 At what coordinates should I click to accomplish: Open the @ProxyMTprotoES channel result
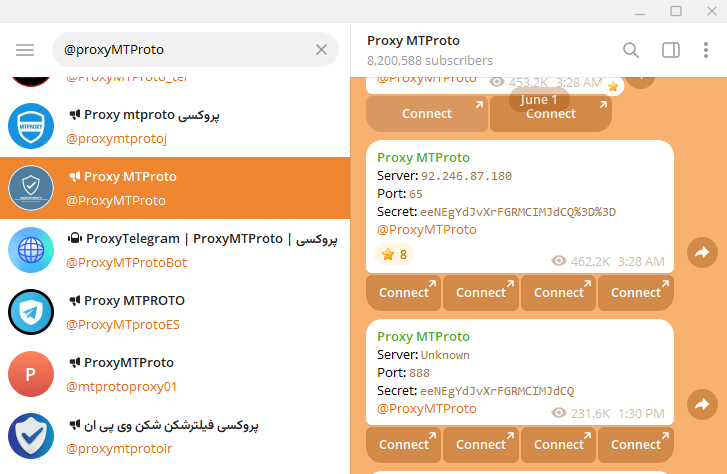pyautogui.click(x=175, y=312)
